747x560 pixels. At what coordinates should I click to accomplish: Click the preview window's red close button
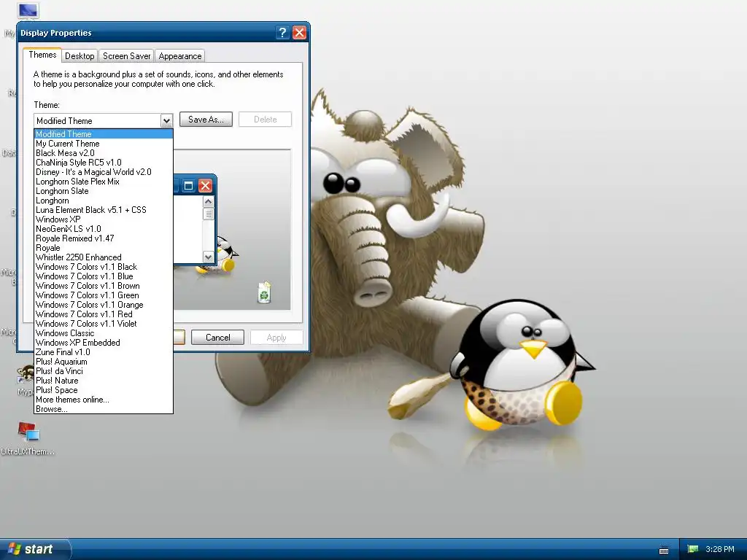205,186
